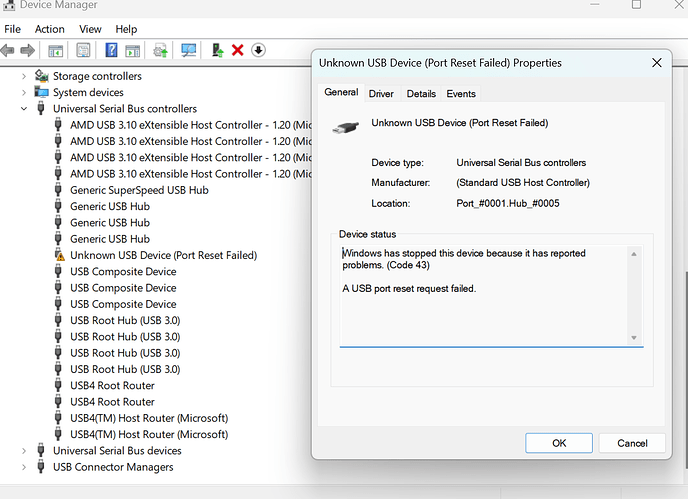Click the Forward arrow toolbar icon
688x499 pixels.
28,50
